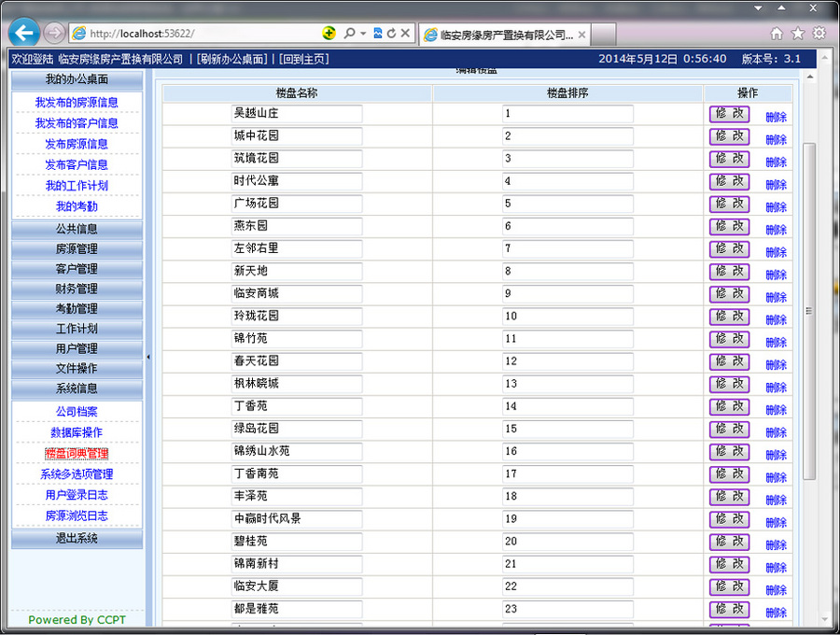The width and height of the screenshot is (840, 635).
Task: Expand the 工作计划 menu section
Action: (77, 329)
